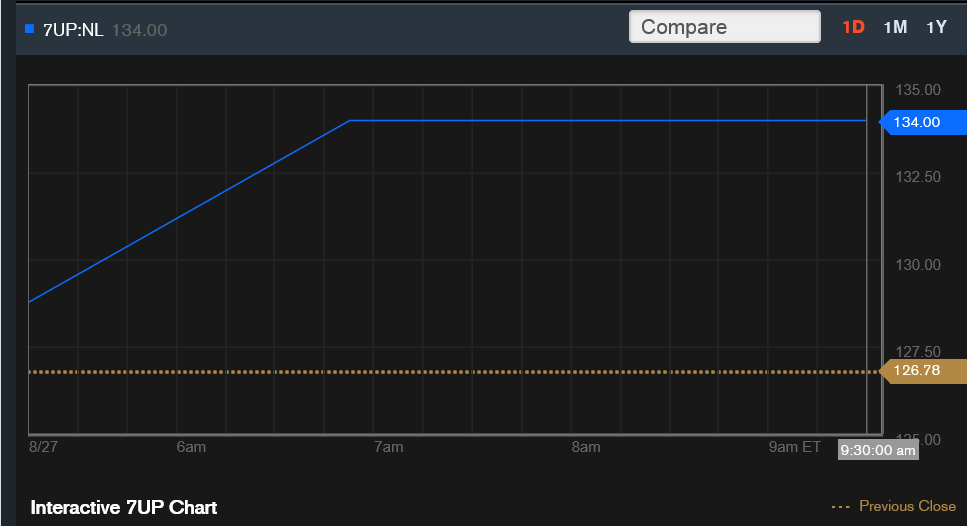Click the Previous Close legend label
This screenshot has width=967, height=526.
coord(907,507)
